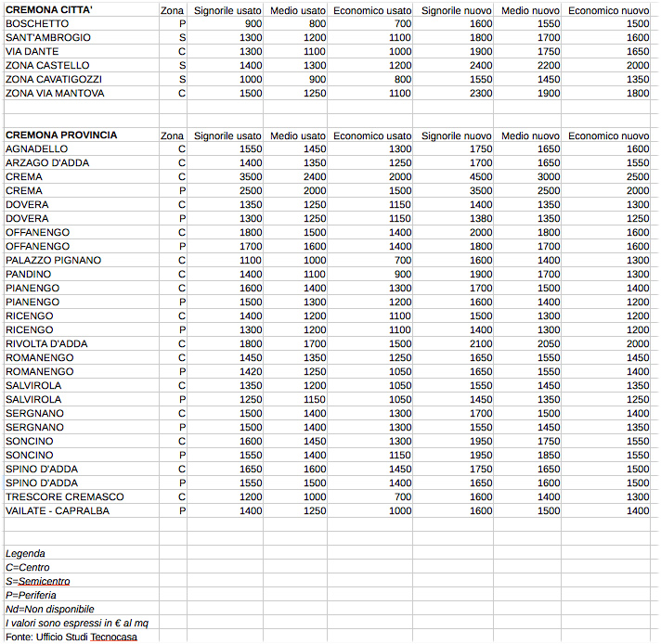Click the CREMONA PROVINCIA header cell

click(61, 135)
